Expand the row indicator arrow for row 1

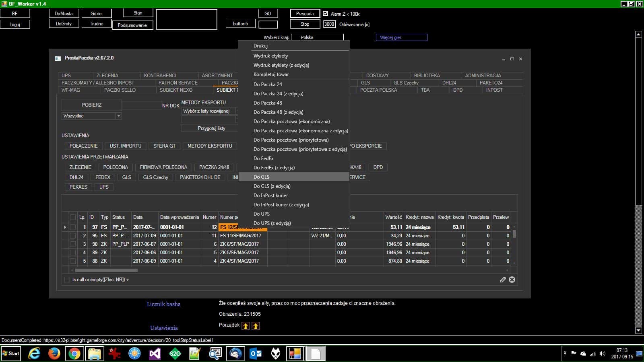click(x=65, y=227)
